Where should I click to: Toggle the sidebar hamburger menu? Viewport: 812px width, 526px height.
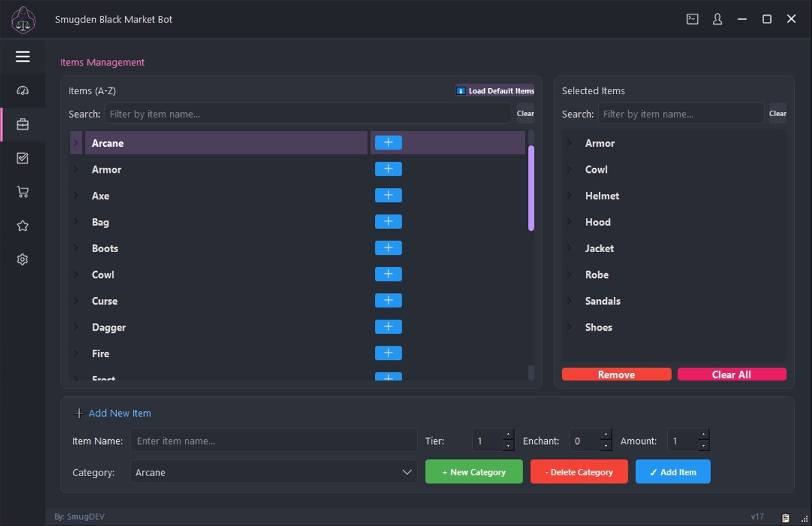[x=23, y=57]
